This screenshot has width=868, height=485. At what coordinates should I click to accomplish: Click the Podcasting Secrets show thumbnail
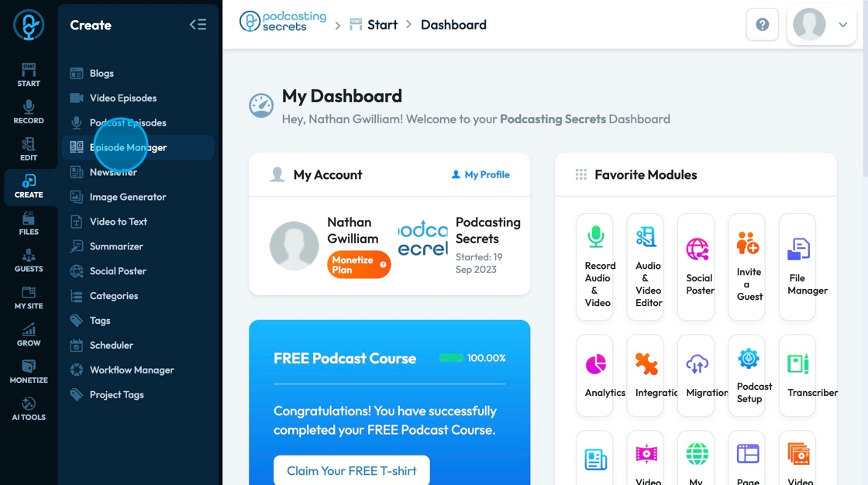[423, 239]
